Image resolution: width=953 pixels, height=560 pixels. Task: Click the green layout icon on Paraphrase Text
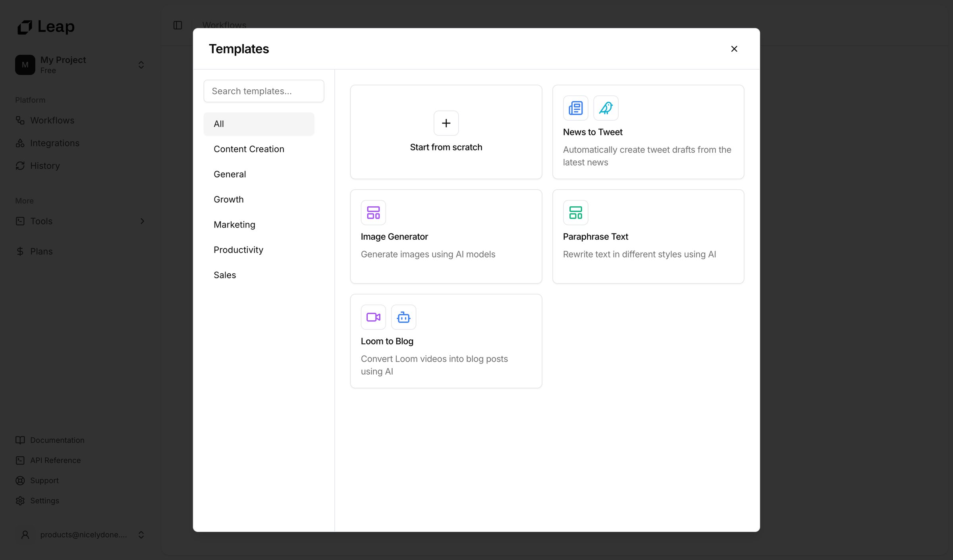coord(575,212)
